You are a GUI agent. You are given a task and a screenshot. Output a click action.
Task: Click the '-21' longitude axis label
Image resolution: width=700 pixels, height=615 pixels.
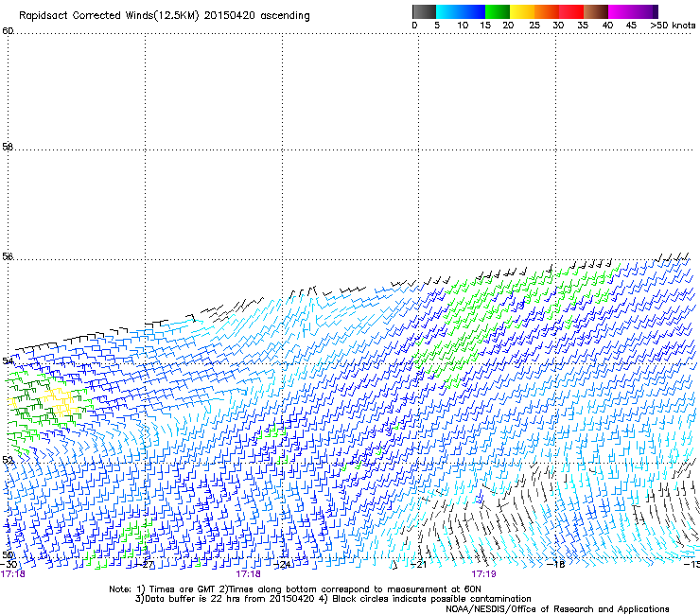[419, 564]
